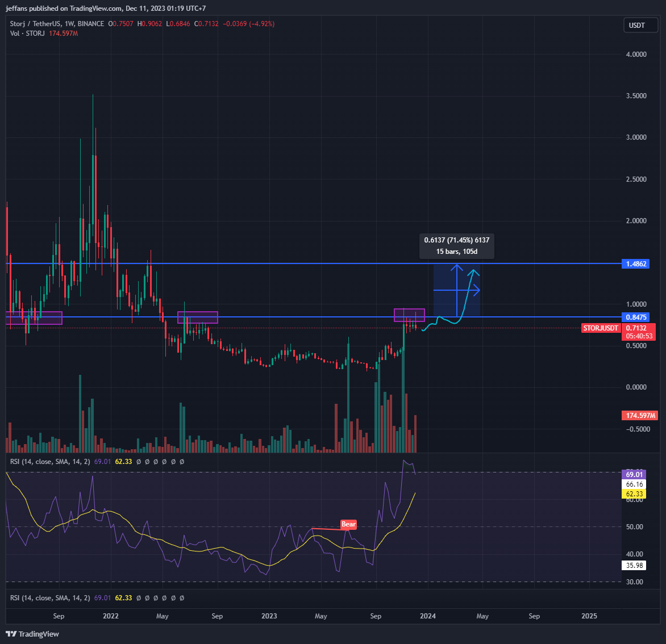Image resolution: width=666 pixels, height=644 pixels.
Task: Click the red Bear divergence label
Action: (x=348, y=524)
